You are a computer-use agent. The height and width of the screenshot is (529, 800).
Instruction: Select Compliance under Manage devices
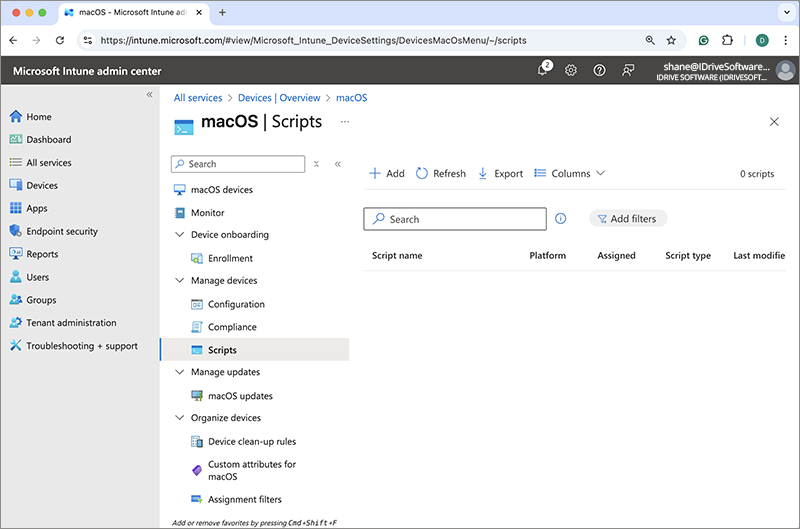click(x=232, y=327)
